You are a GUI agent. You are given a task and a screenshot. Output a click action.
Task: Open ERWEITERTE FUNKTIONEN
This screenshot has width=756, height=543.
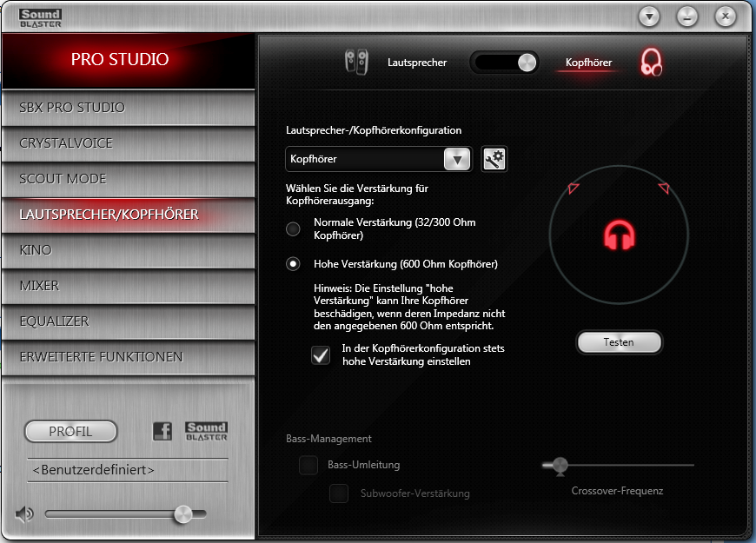(x=129, y=357)
